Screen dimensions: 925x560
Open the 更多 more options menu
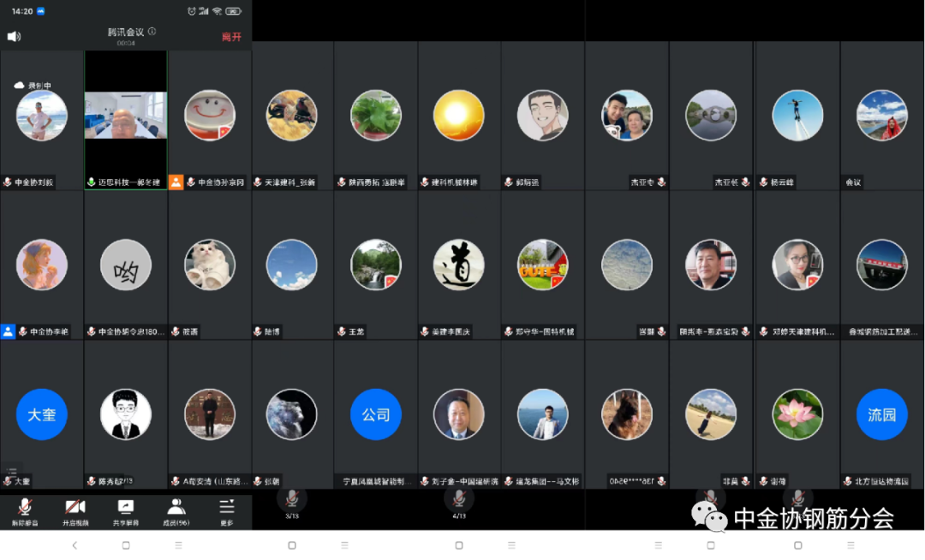(x=226, y=512)
